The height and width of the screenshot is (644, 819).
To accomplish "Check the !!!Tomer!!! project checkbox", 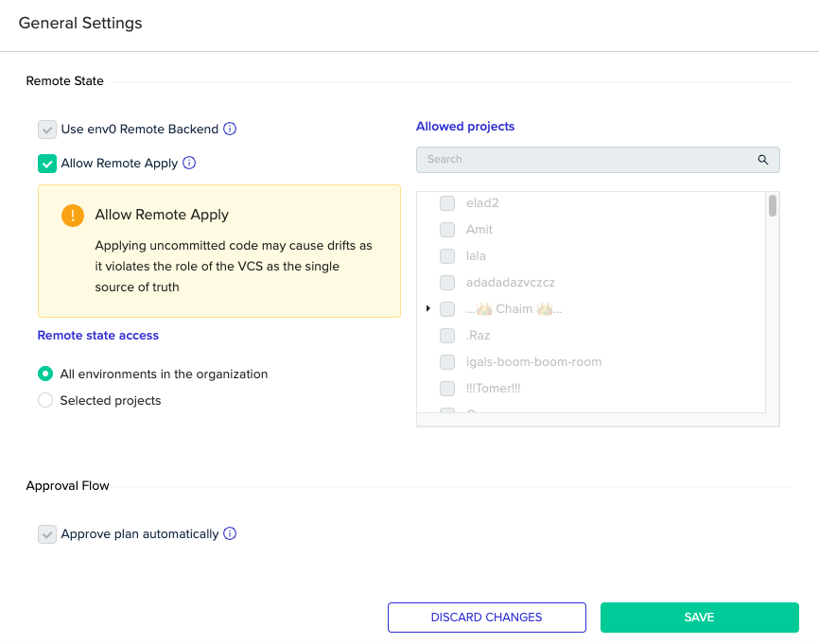I will pos(446,388).
